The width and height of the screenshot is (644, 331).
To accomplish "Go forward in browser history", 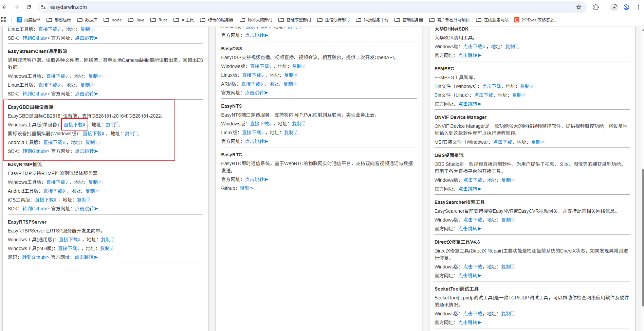I will (17, 7).
